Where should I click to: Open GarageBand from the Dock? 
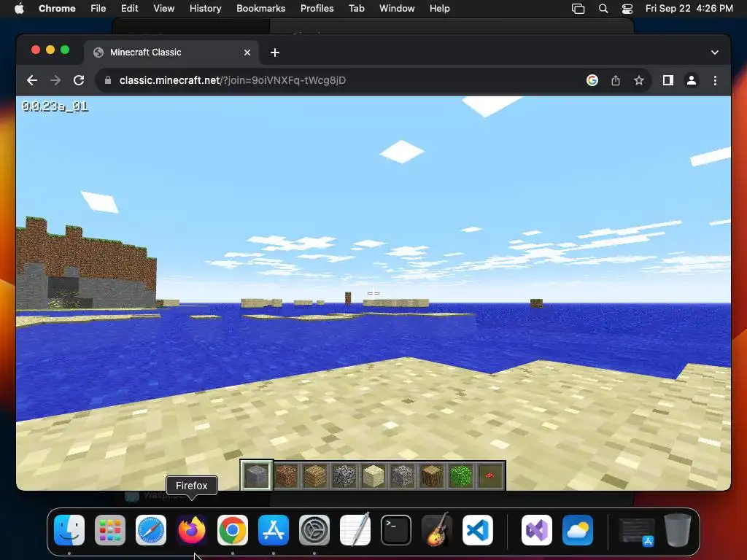click(x=437, y=529)
